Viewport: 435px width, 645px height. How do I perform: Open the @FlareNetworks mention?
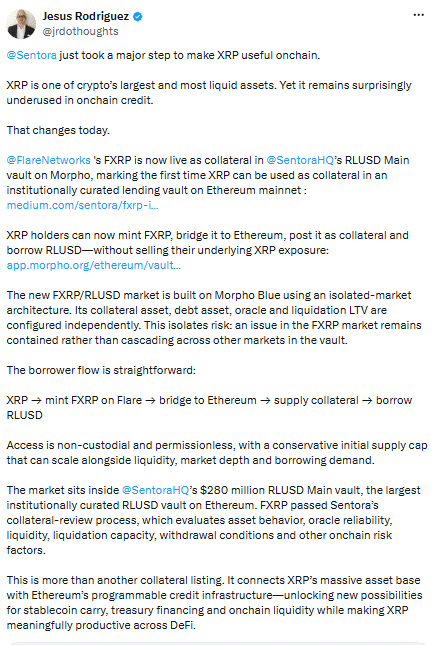pos(49,160)
